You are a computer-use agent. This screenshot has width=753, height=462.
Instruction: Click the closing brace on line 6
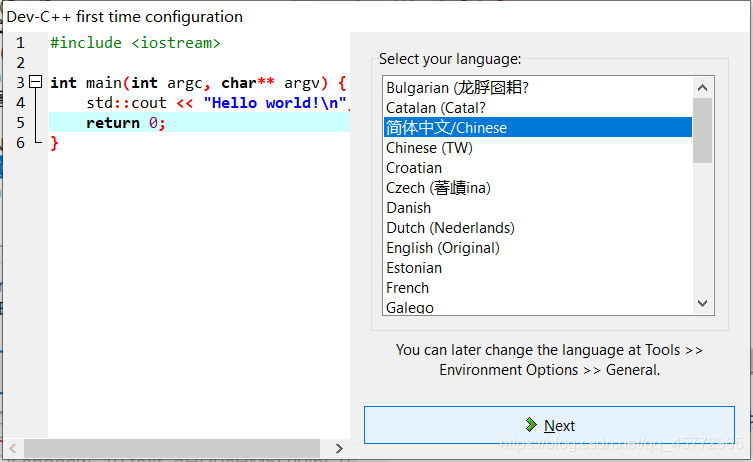pos(54,143)
